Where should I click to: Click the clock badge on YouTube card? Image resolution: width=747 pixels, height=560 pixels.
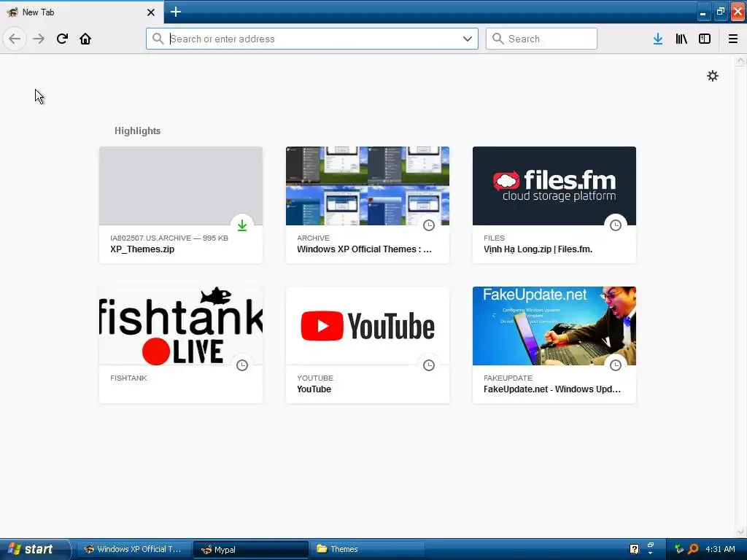(429, 365)
